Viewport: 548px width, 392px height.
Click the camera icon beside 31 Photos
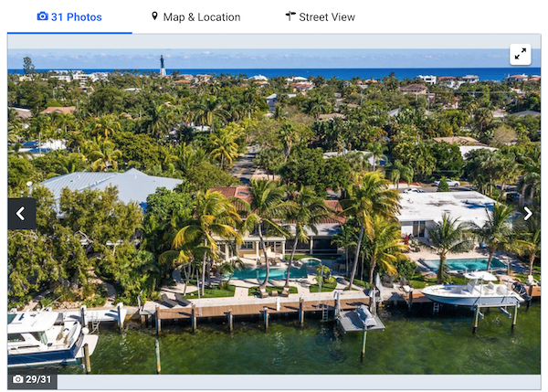(43, 16)
